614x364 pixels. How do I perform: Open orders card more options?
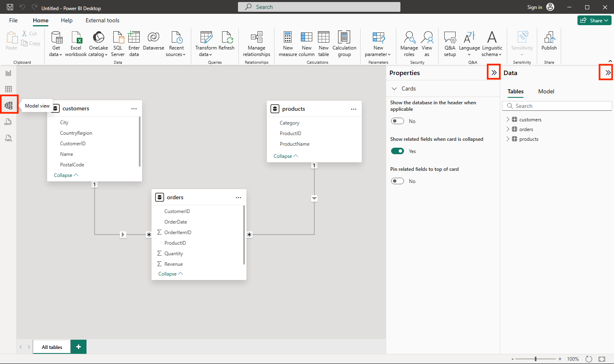click(x=238, y=198)
